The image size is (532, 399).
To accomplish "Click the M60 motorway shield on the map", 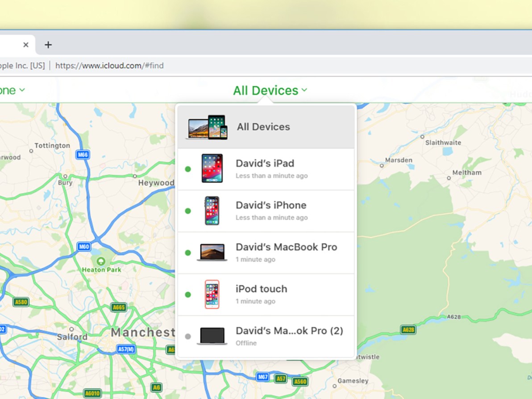I will tap(83, 246).
